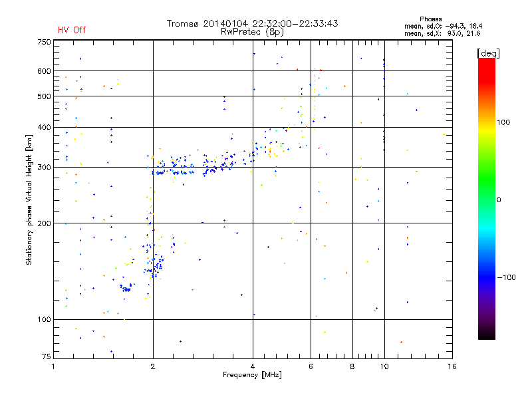The width and height of the screenshot is (532, 399).
Task: Click the 'RwPretec (8p)' subtitle
Action: click(x=252, y=32)
